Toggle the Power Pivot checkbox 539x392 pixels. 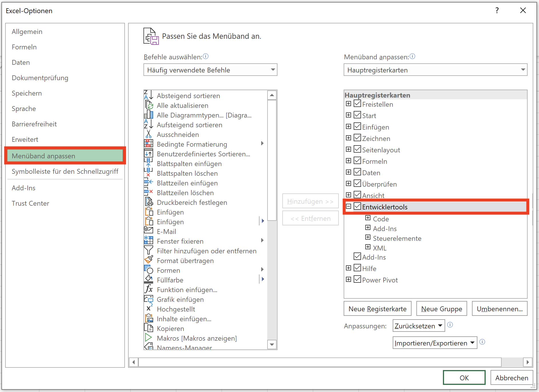[357, 279]
